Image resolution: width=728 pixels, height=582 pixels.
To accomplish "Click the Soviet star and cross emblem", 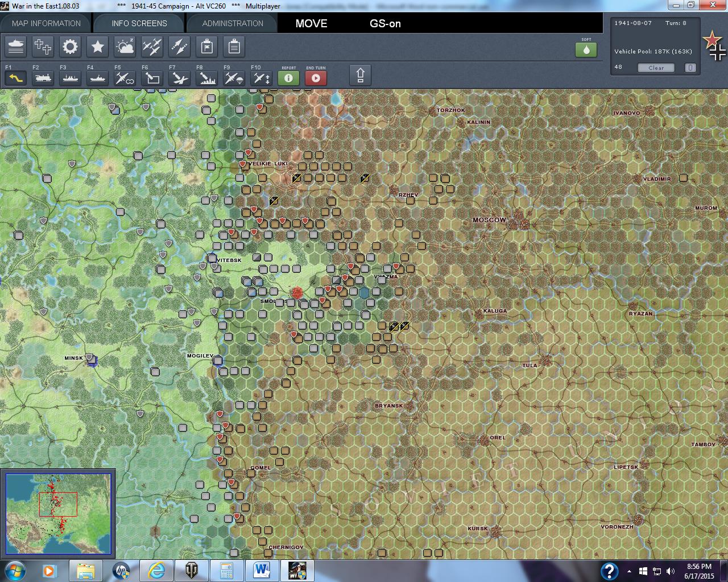I will pos(714,46).
